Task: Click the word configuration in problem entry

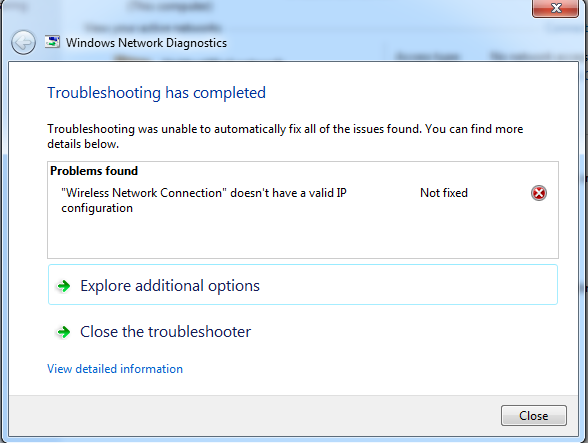Action: [x=97, y=208]
